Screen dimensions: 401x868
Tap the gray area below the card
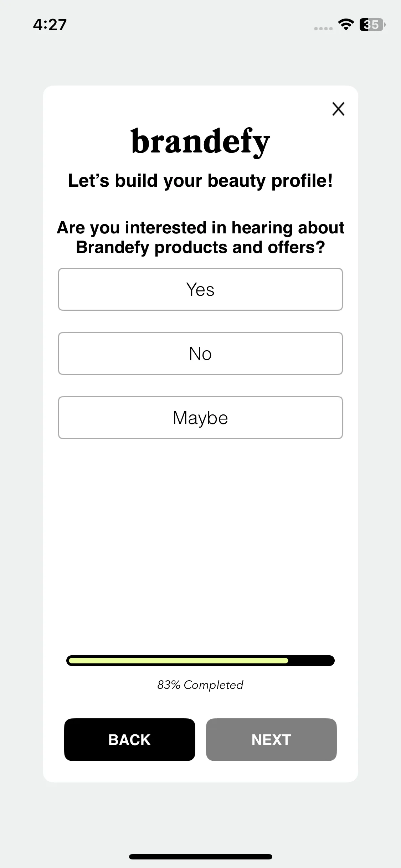tap(200, 816)
